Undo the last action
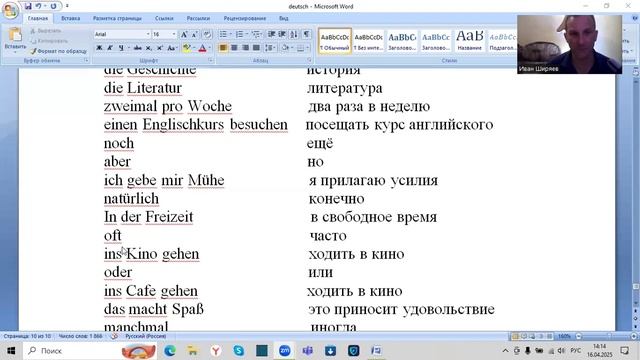This screenshot has width=640, height=360. point(38,6)
